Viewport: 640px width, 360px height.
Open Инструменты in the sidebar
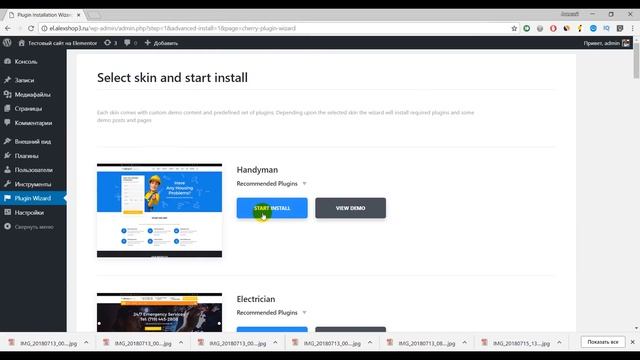pyautogui.click(x=33, y=184)
